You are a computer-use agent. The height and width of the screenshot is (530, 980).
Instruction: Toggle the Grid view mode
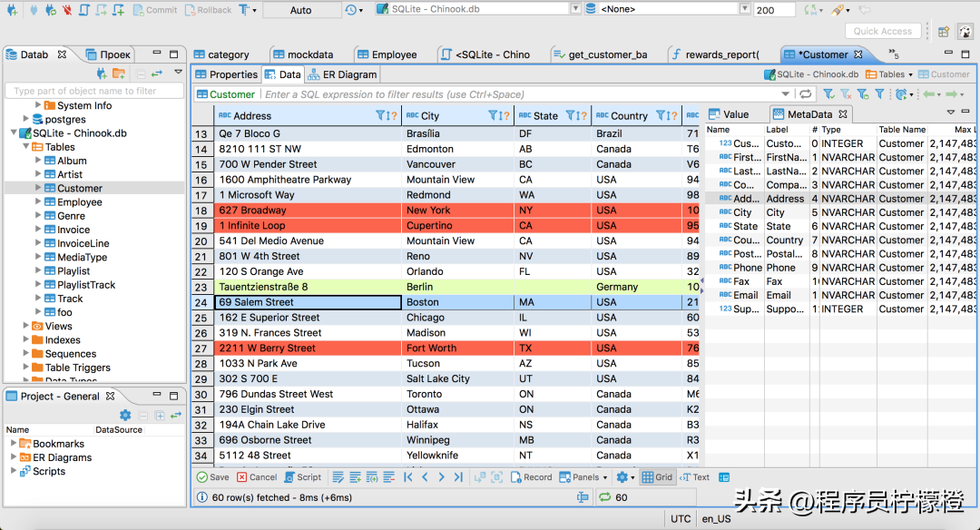pyautogui.click(x=657, y=477)
